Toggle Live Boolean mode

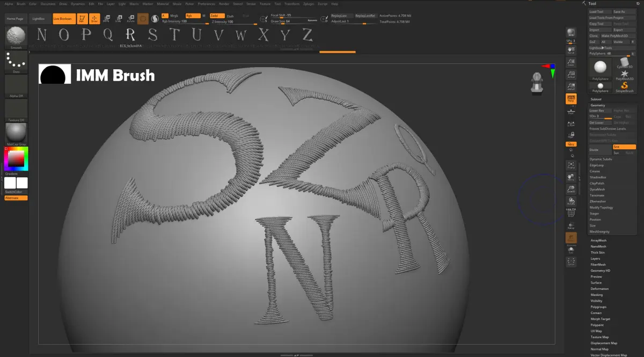point(63,19)
